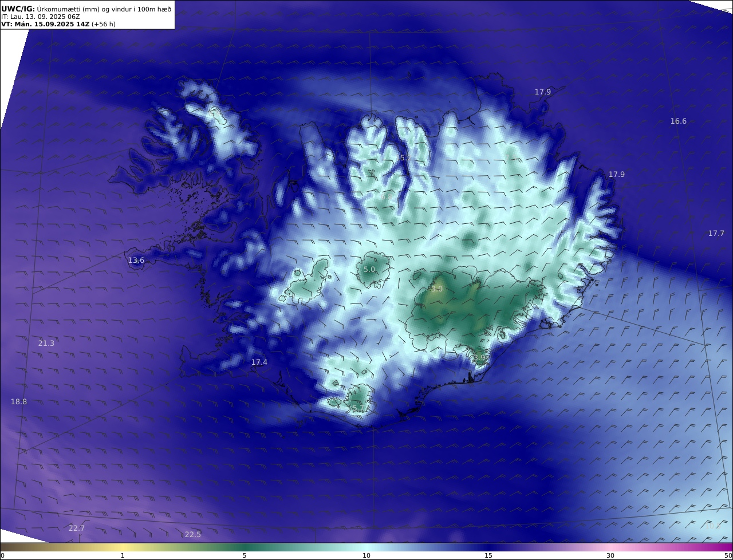
Task: Click the 17.4 wind value label
Action: point(259,362)
